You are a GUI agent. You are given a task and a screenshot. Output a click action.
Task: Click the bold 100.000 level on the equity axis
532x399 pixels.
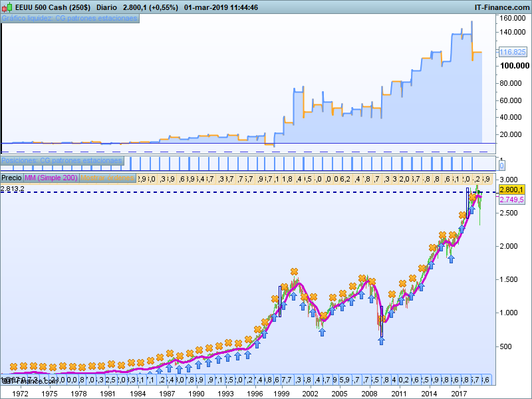[514, 66]
